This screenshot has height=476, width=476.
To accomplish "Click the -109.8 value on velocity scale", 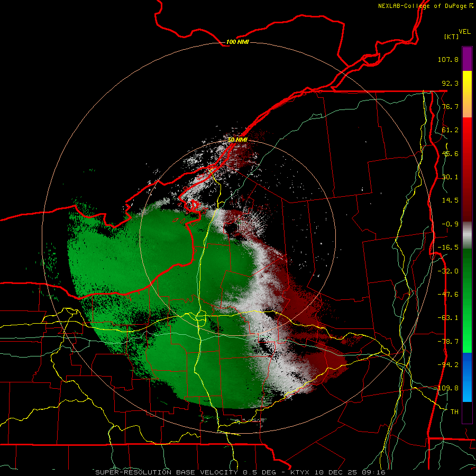I will [x=446, y=388].
